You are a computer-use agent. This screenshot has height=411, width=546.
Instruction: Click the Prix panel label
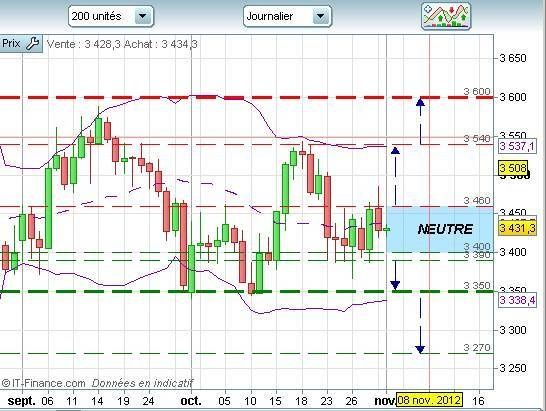coord(11,44)
